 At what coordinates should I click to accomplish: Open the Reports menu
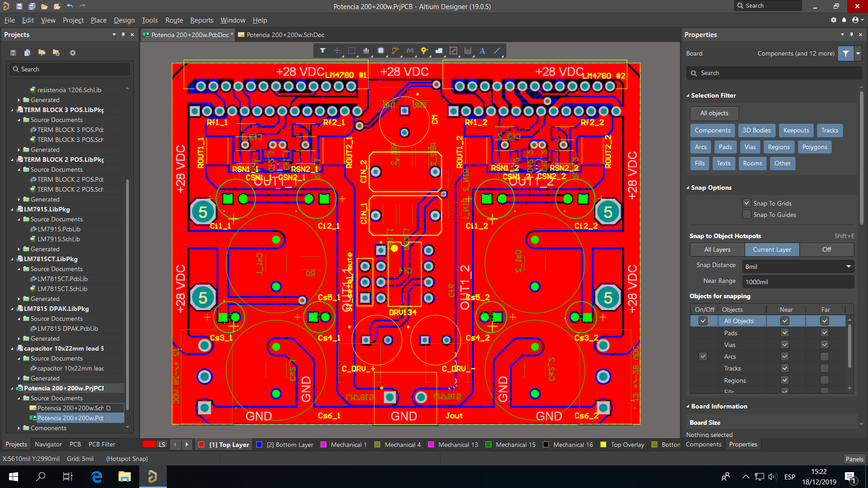[x=202, y=20]
